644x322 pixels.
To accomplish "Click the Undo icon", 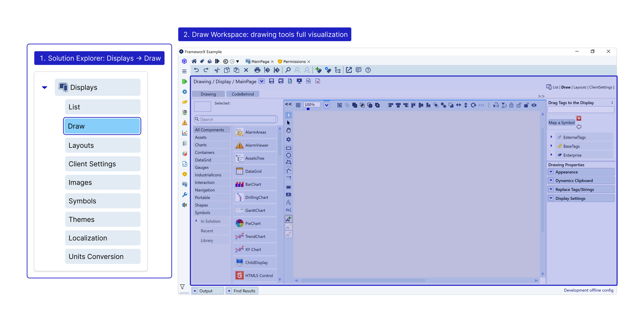I will click(x=196, y=70).
